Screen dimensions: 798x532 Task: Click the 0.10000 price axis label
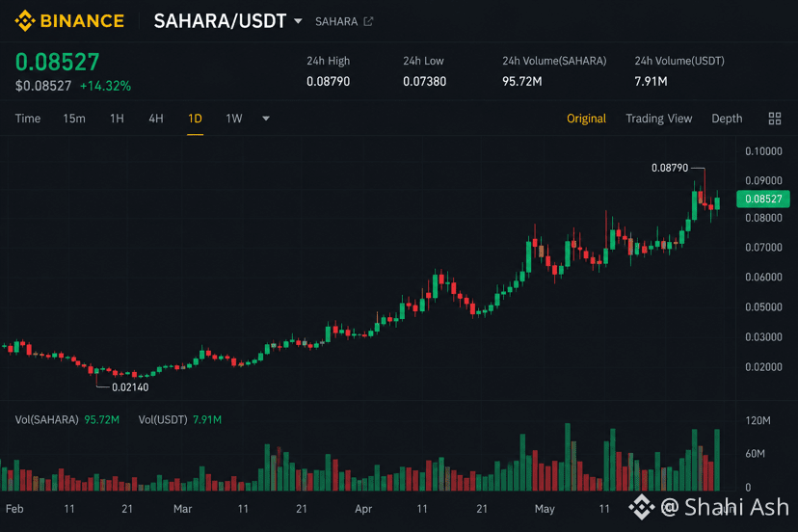coord(763,151)
